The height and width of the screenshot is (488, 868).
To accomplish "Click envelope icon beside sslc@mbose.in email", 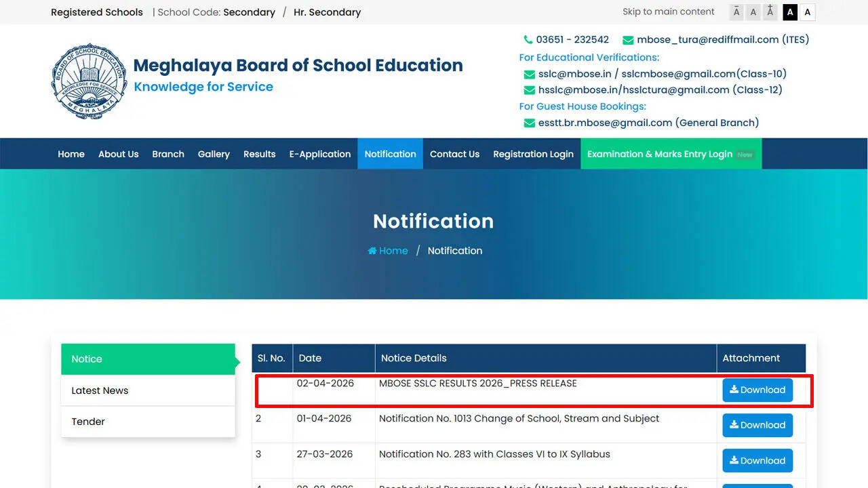I will (x=530, y=74).
